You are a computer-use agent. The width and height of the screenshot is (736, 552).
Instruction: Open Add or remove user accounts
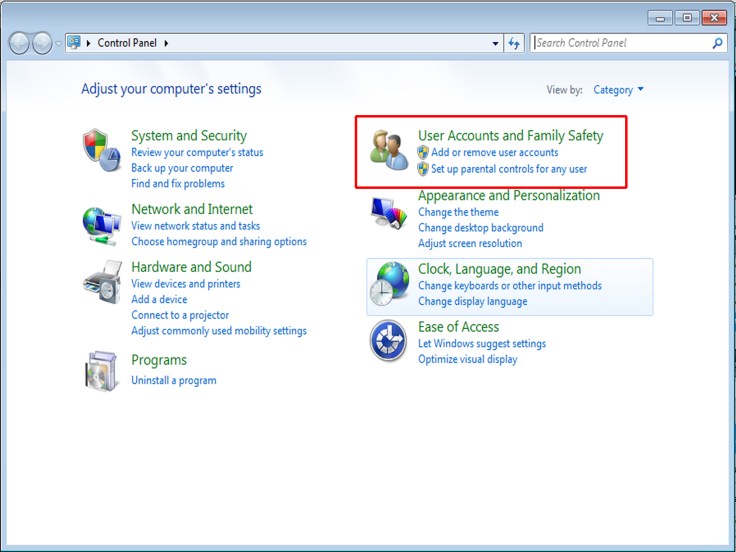click(x=494, y=153)
